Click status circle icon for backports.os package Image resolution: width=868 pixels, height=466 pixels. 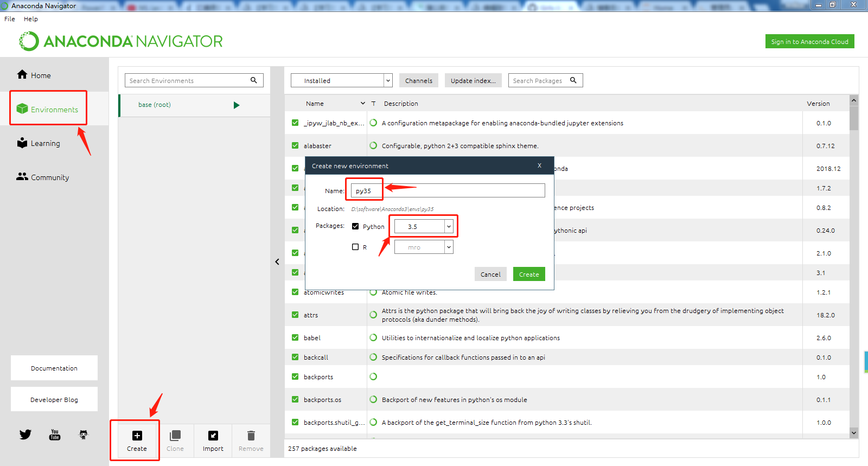click(x=373, y=399)
